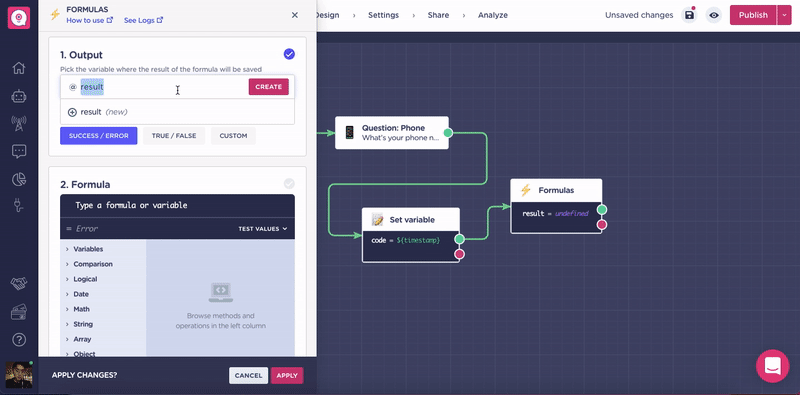800x395 pixels.
Task: Open the integrations plug icon
Action: point(19,206)
